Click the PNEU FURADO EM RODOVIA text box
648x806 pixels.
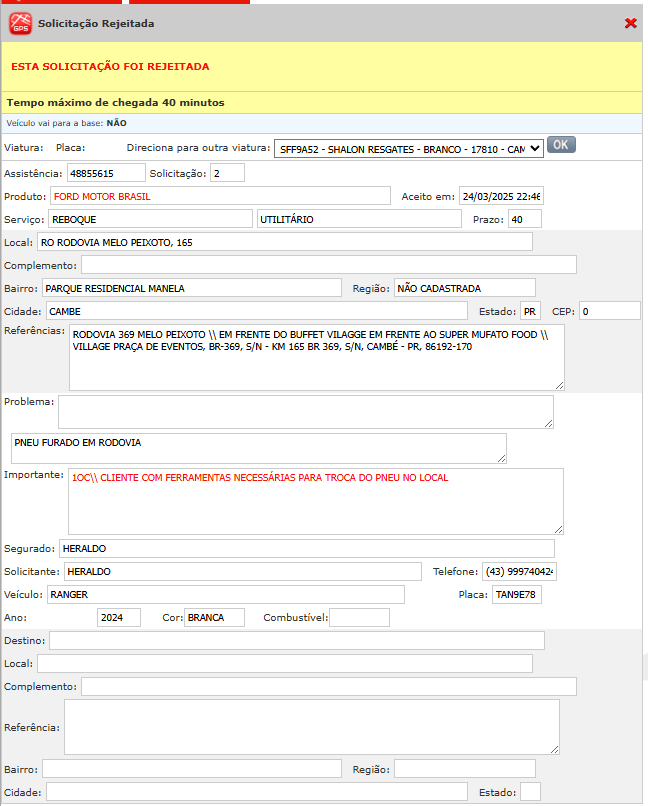click(x=258, y=448)
